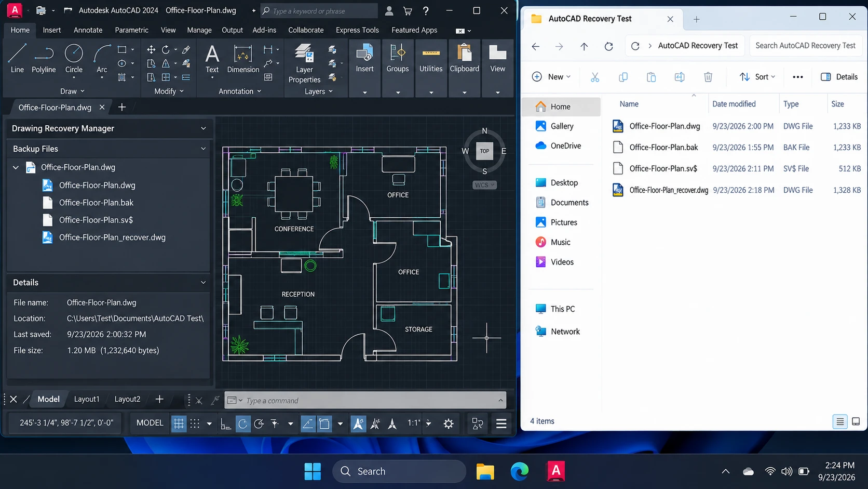
Task: Click the Type a command input
Action: 365,401
